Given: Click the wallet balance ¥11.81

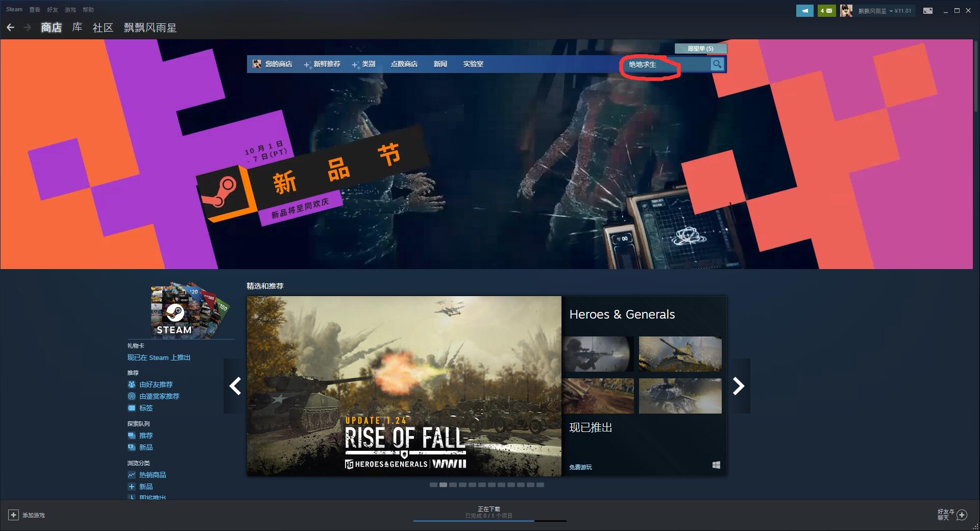Looking at the screenshot, I should (903, 11).
